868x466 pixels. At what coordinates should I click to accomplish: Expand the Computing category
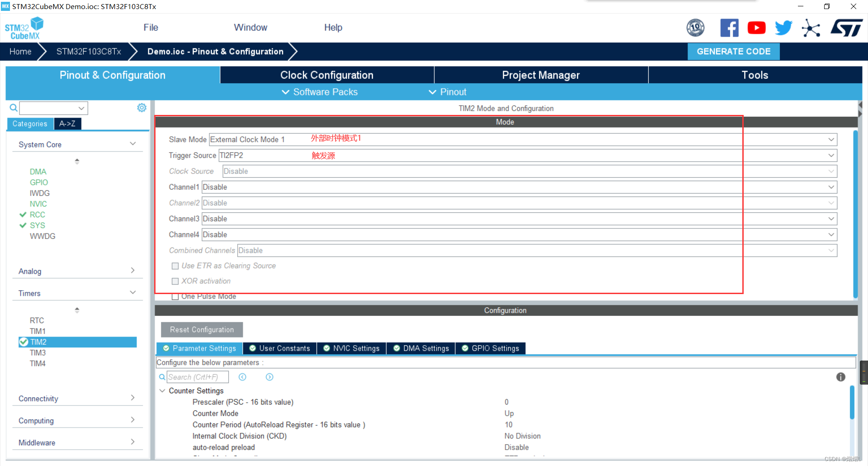(x=133, y=420)
